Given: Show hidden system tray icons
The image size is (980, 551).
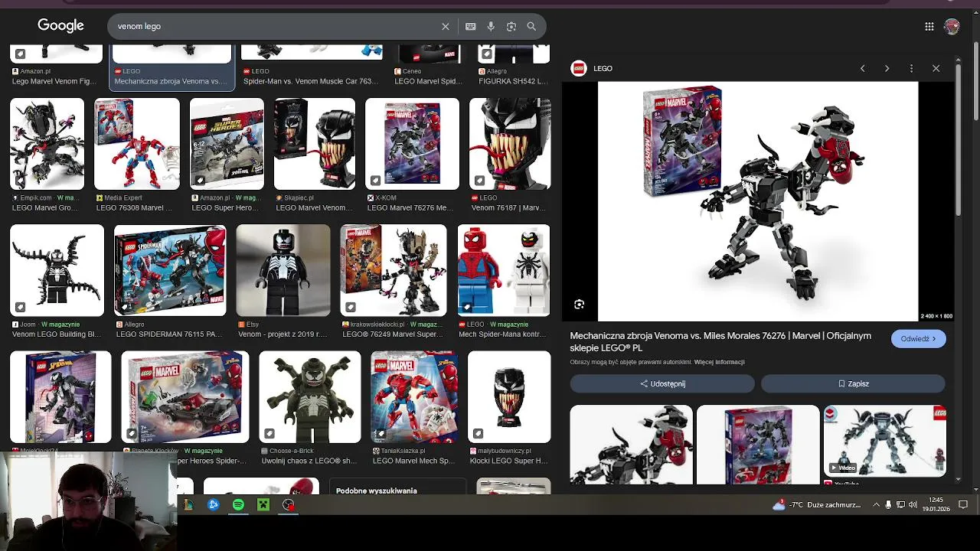Looking at the screenshot, I should click(x=876, y=504).
